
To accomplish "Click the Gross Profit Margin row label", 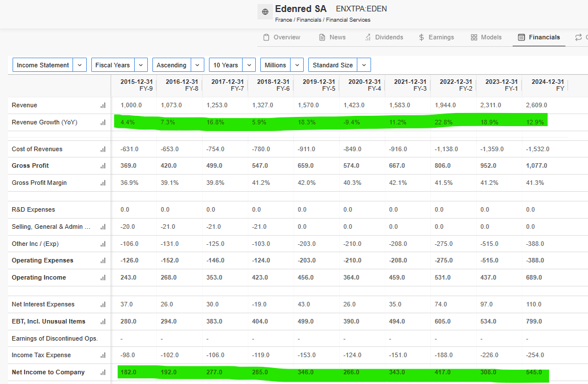I will click(39, 183).
